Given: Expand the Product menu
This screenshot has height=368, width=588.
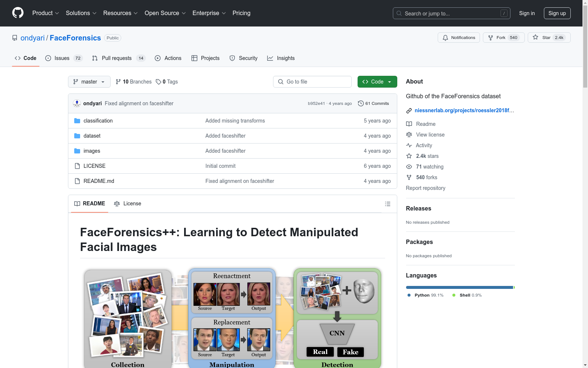Looking at the screenshot, I should tap(46, 13).
